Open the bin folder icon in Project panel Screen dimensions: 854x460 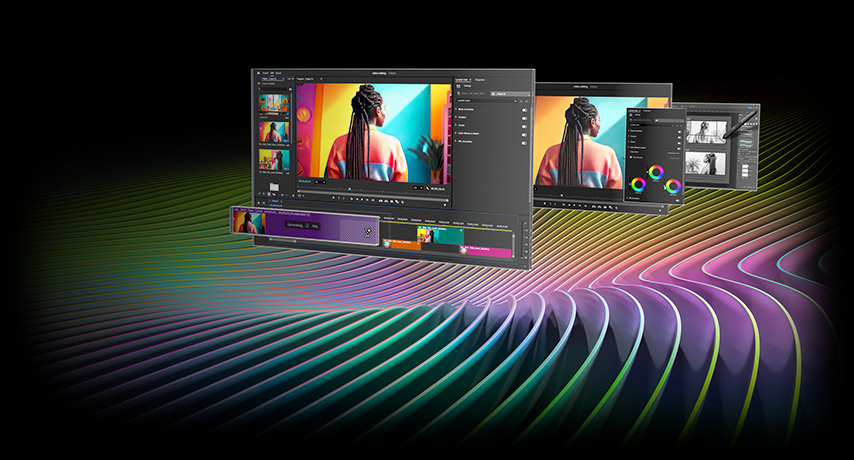274,187
